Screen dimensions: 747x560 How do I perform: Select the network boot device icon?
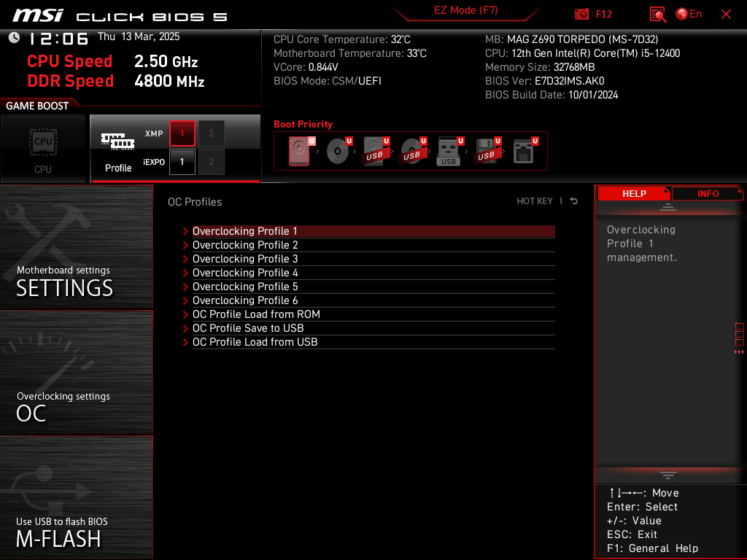click(525, 151)
